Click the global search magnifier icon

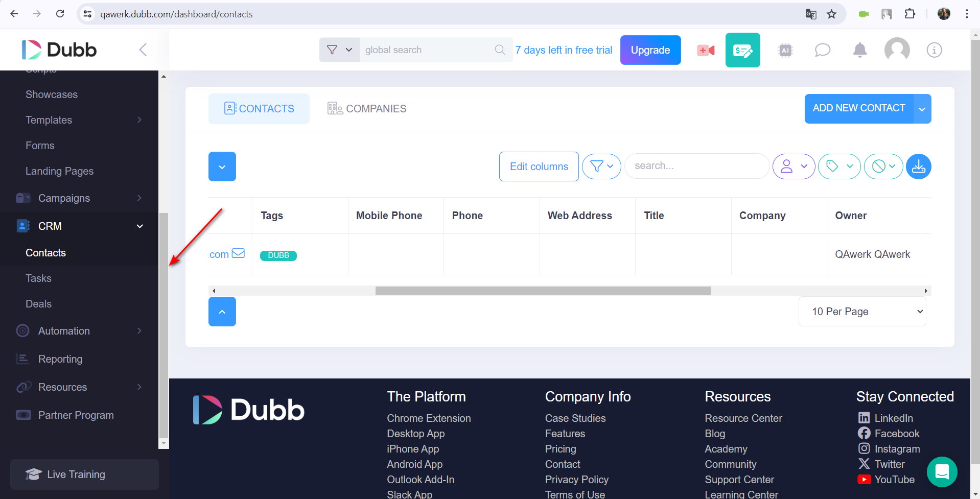(x=500, y=50)
